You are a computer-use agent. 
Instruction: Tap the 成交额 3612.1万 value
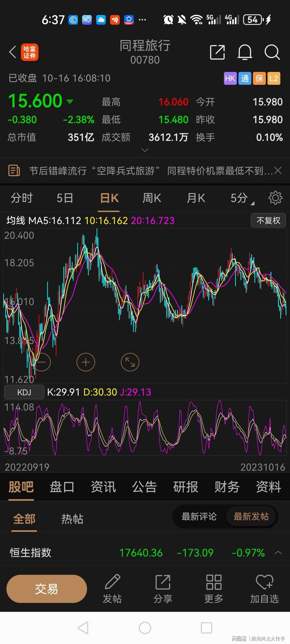point(168,137)
